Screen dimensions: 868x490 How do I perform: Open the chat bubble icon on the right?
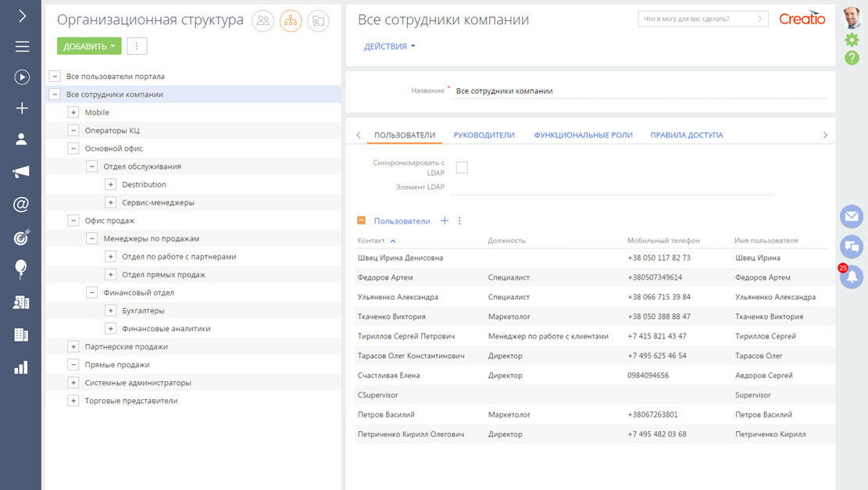851,247
